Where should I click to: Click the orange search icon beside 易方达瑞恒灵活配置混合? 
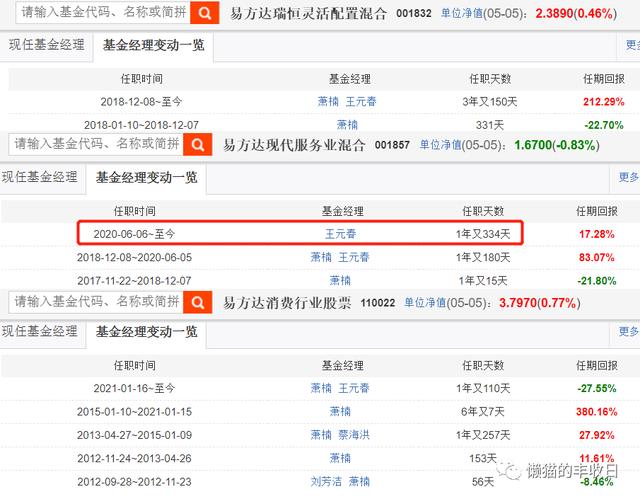204,13
